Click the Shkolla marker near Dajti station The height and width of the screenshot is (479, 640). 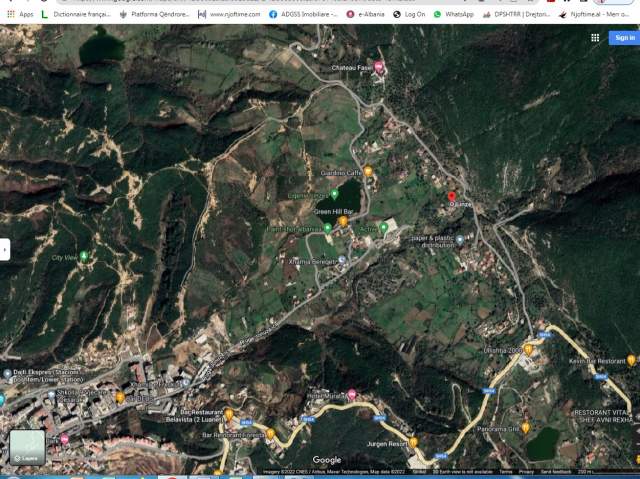(x=51, y=394)
